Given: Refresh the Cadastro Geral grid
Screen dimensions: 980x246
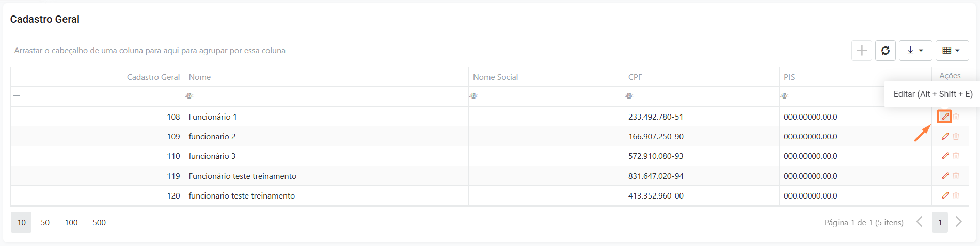Looking at the screenshot, I should point(886,51).
